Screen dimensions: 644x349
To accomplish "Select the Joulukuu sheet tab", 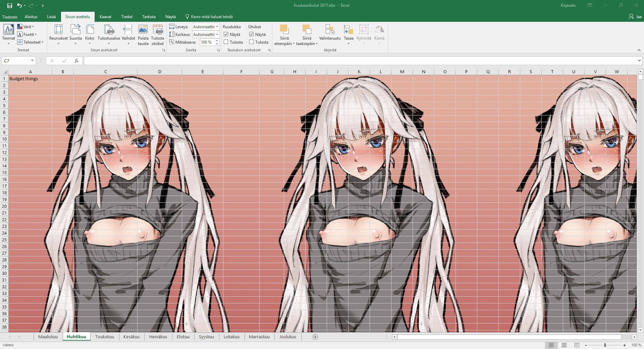I will coord(288,337).
